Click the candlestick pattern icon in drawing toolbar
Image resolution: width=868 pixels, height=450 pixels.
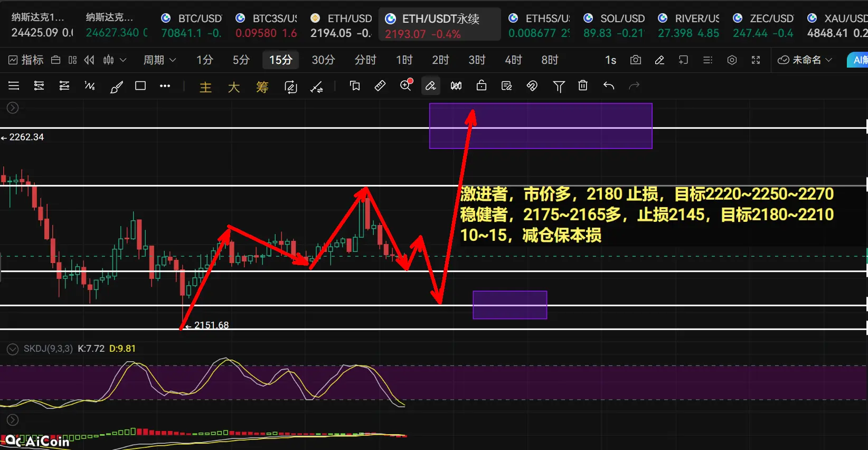click(x=456, y=86)
